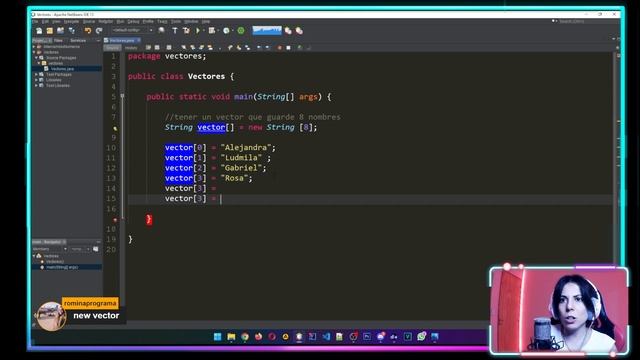Open the Run Project dropdown arrow

pyautogui.click(x=203, y=31)
